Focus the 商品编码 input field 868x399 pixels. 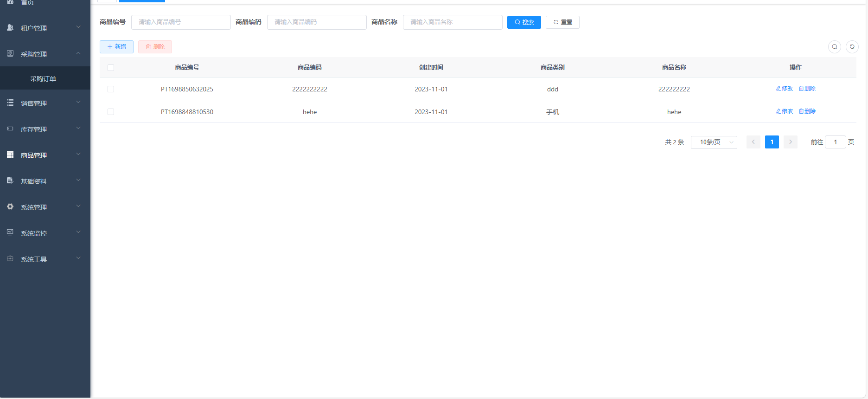317,22
